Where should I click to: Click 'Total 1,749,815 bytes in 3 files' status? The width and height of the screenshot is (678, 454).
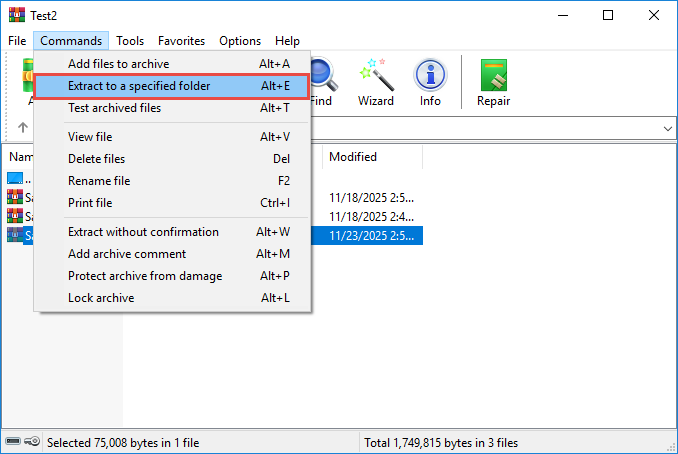click(441, 443)
